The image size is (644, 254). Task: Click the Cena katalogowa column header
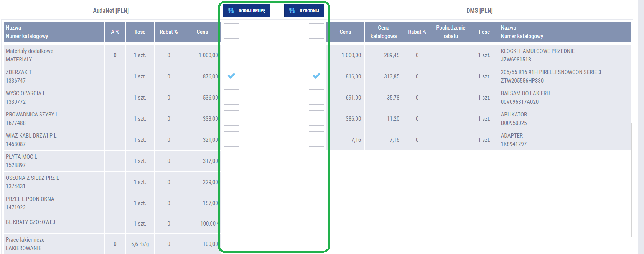tap(384, 32)
